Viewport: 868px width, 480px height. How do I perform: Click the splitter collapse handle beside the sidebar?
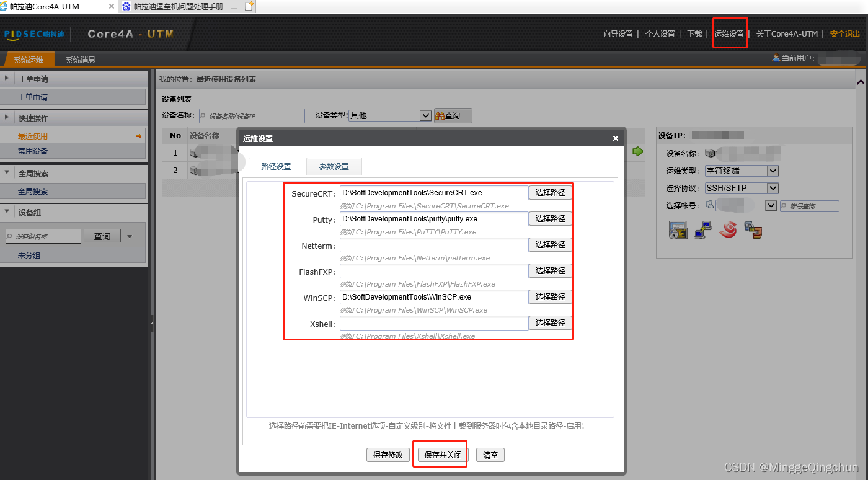click(x=152, y=323)
